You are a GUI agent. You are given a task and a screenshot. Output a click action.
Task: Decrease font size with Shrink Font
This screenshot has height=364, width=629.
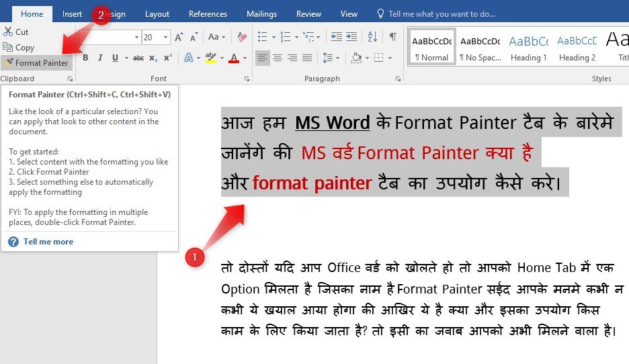194,38
